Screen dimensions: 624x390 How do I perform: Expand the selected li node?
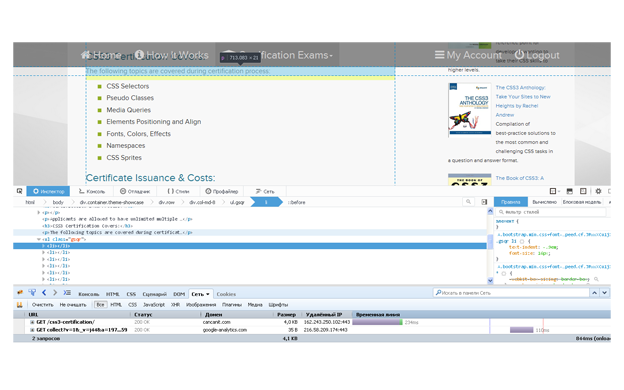(x=44, y=246)
